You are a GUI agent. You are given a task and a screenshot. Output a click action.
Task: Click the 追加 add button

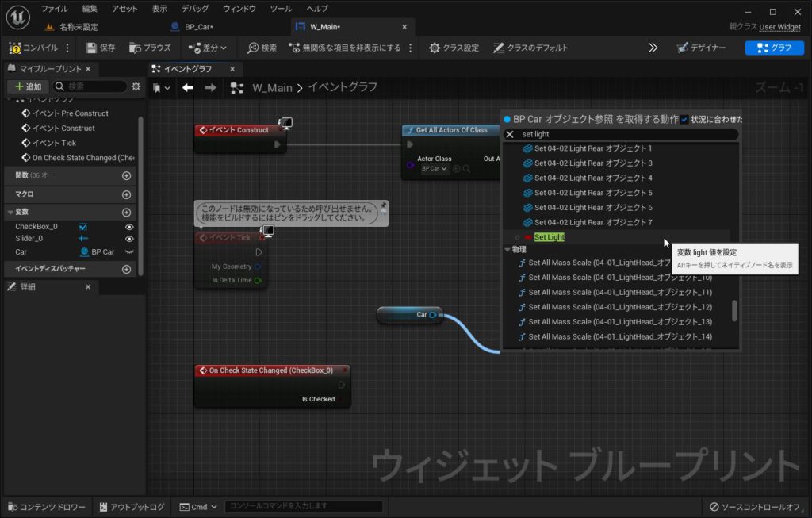tap(28, 86)
